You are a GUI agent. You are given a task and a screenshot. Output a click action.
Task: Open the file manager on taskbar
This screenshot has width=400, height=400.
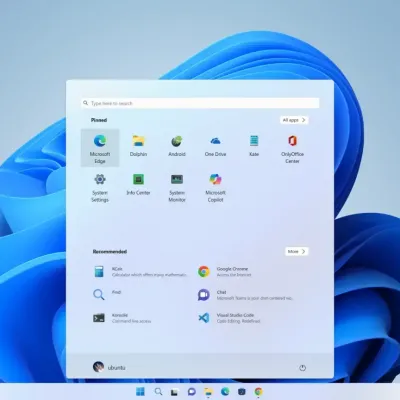tap(208, 392)
